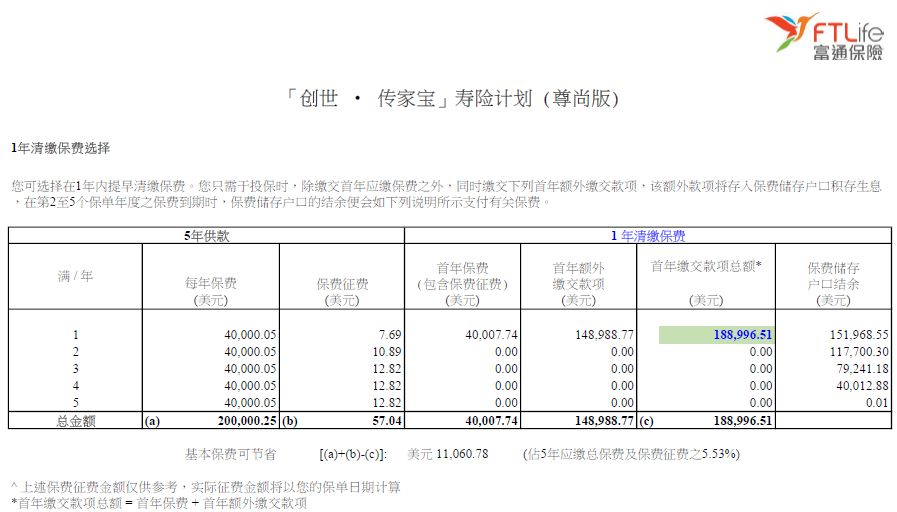
Task: Click the levy value 10.89
Action: click(387, 352)
